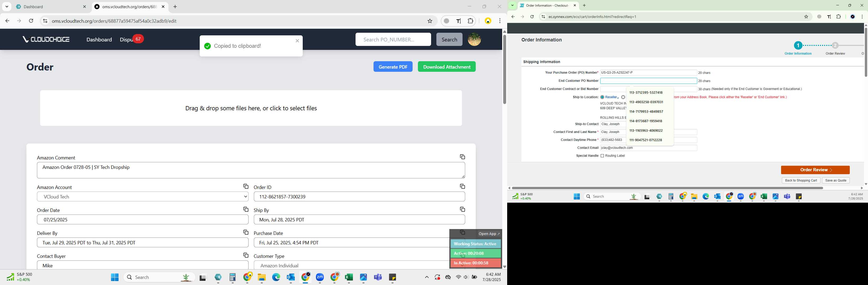Open the yellow Chrome profile icon
The width and height of the screenshot is (868, 285).
tap(488, 21)
